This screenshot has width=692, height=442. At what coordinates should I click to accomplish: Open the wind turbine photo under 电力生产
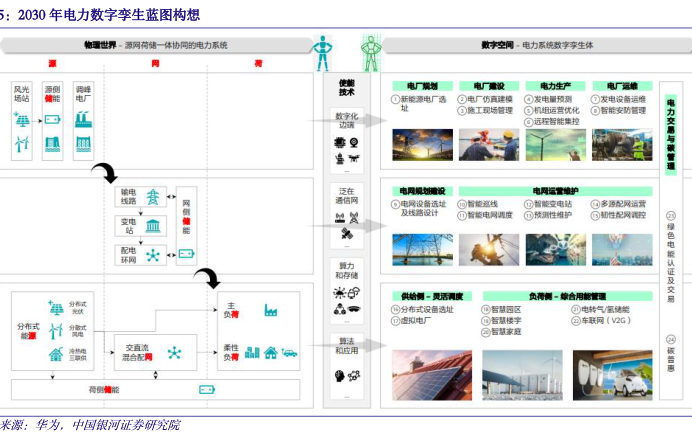pyautogui.click(x=556, y=145)
